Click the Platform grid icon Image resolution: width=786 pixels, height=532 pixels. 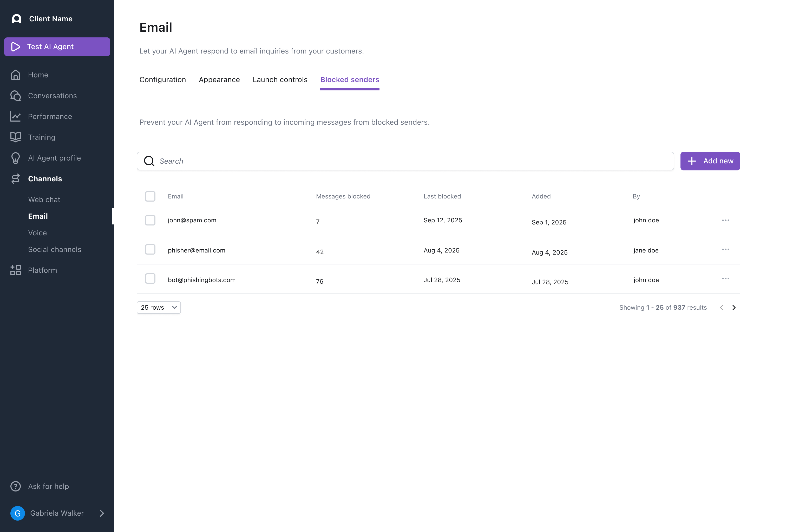[16, 270]
